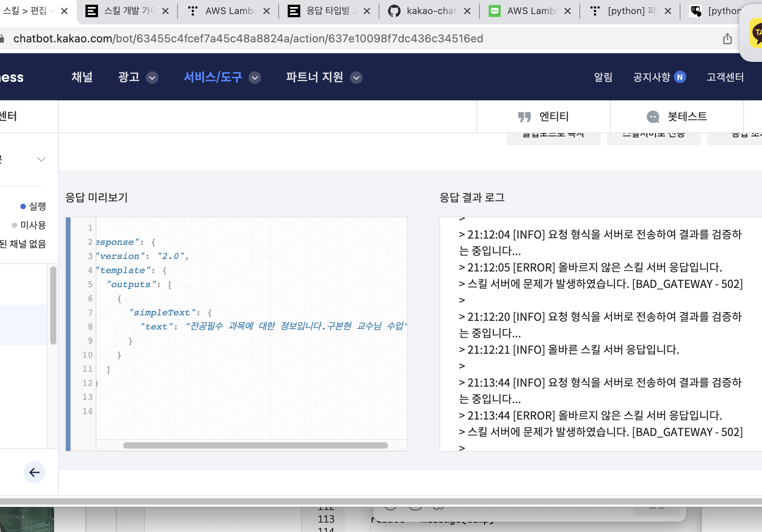Click the 봇테스트 chat bubble icon

pos(653,117)
